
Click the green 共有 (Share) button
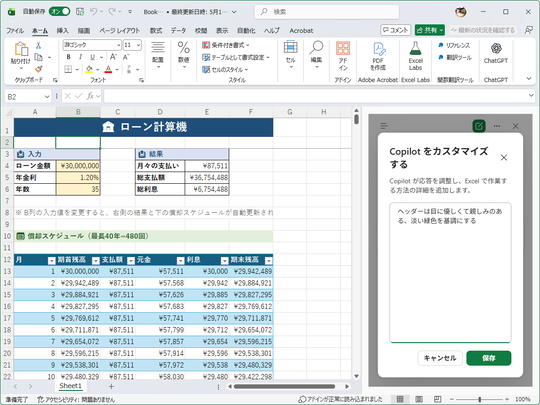429,30
